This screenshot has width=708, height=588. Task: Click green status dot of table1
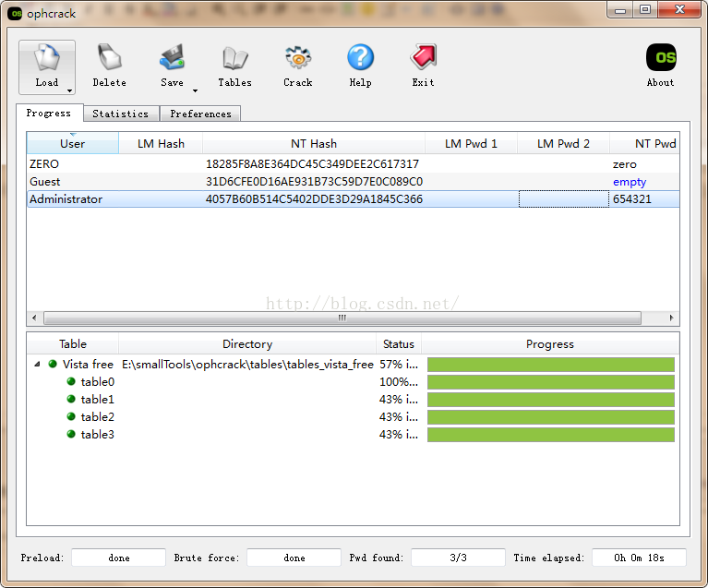point(71,399)
